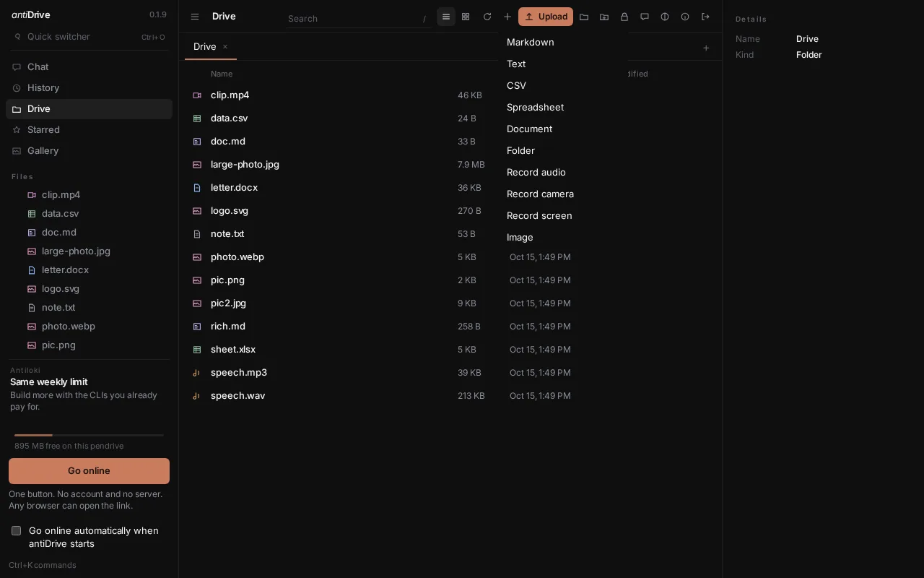Open Starred in the sidebar
Viewport: 924px width, 578px height.
pos(89,129)
